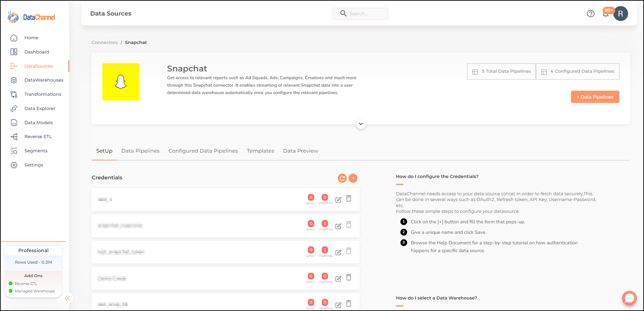The image size is (644, 311).
Task: Click the Professional plan label
Action: click(x=33, y=250)
